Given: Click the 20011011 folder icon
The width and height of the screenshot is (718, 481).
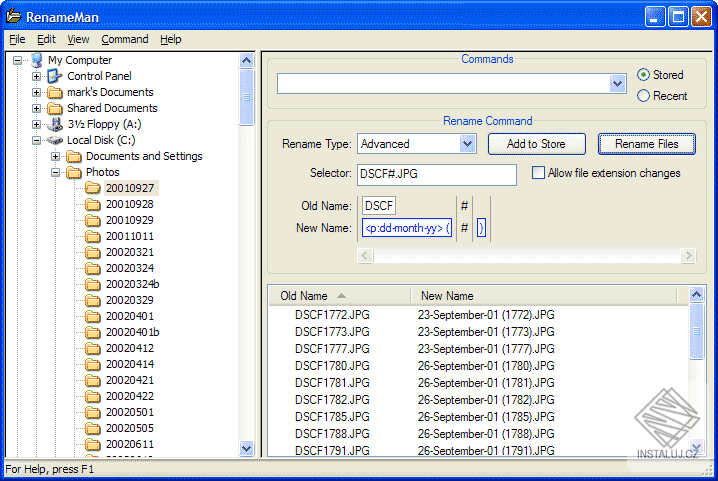Looking at the screenshot, I should (93, 236).
